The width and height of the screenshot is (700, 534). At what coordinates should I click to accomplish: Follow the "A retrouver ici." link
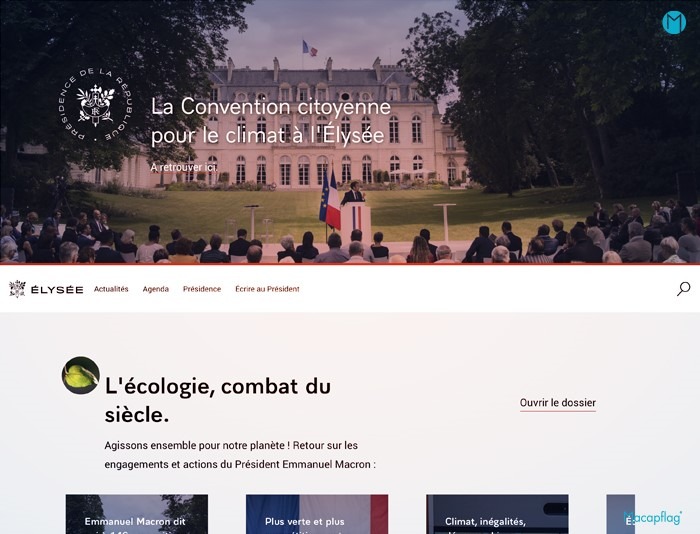coord(184,167)
